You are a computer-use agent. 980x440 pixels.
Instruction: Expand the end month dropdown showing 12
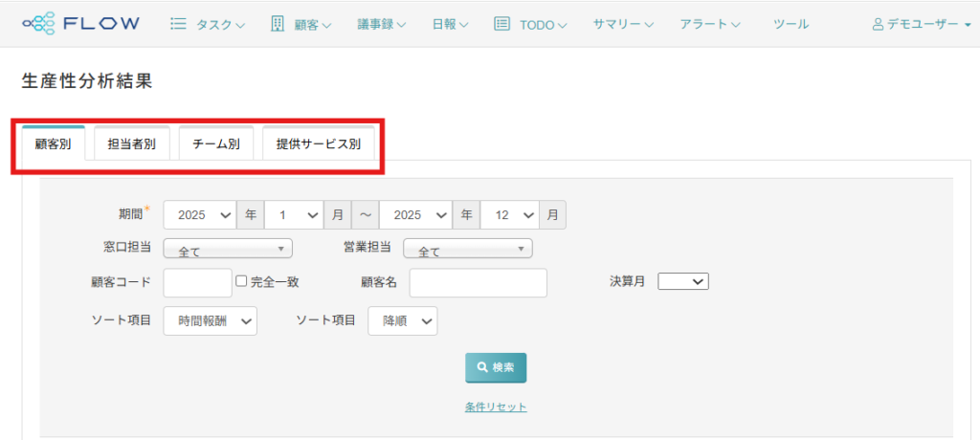click(509, 215)
